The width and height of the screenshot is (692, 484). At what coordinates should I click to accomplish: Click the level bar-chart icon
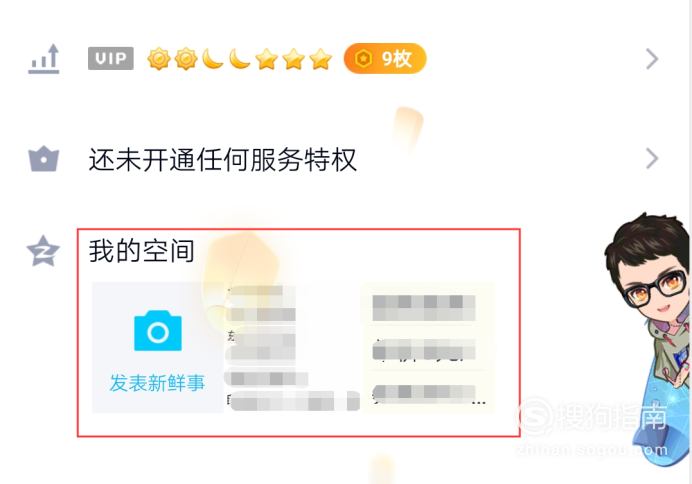(x=44, y=59)
